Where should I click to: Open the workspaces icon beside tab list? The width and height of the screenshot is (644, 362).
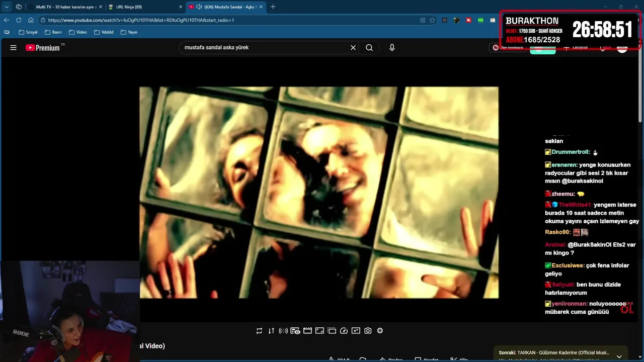pyautogui.click(x=19, y=7)
